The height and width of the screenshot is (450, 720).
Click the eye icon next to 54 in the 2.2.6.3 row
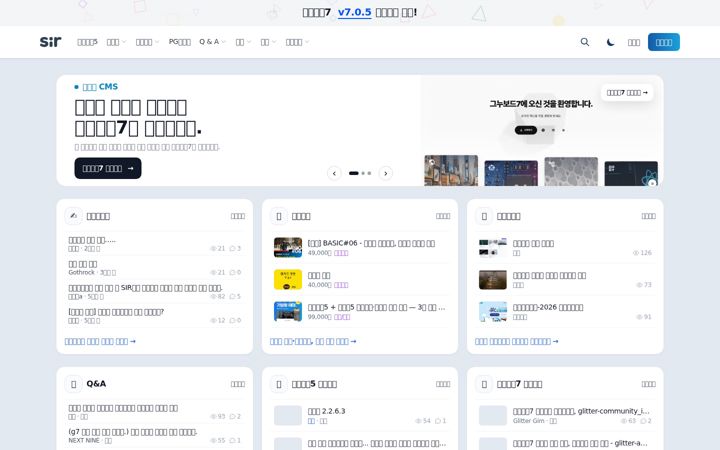pyautogui.click(x=418, y=421)
